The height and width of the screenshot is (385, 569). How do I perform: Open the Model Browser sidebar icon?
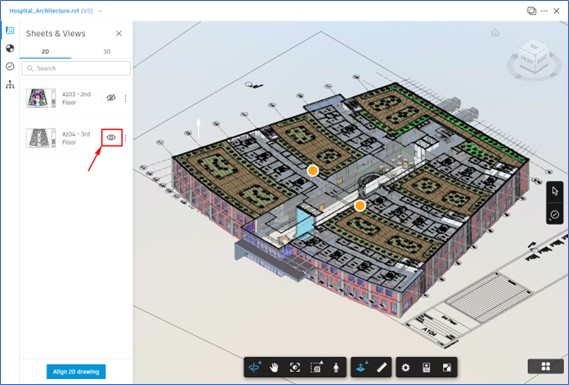pos(10,85)
